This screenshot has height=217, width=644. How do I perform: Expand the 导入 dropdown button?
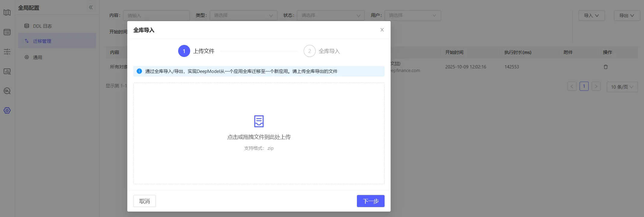(x=591, y=16)
